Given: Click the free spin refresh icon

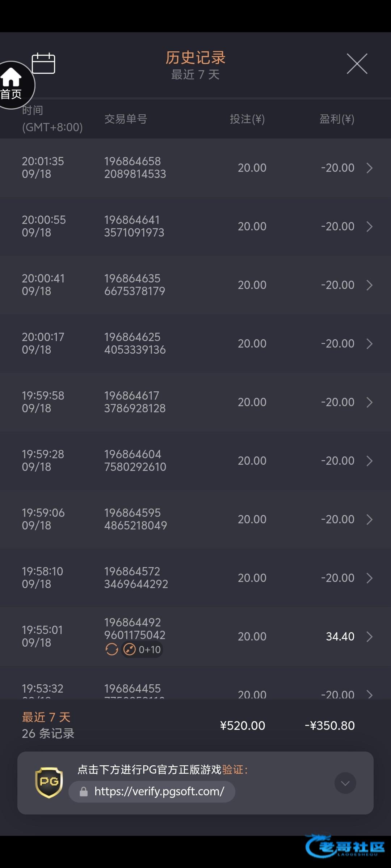Looking at the screenshot, I should click(112, 650).
